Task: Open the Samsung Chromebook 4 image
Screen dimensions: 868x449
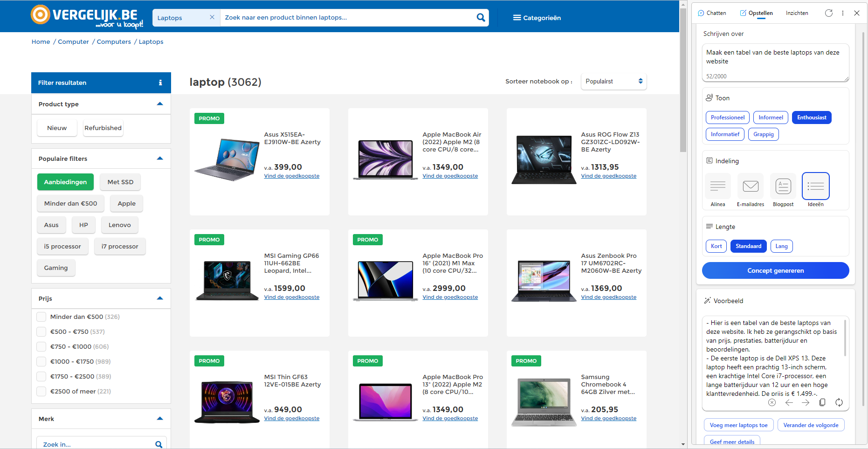Action: [544, 402]
